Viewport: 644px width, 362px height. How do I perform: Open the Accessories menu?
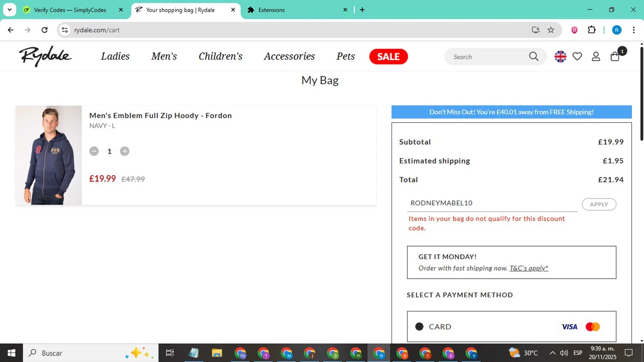click(289, 56)
